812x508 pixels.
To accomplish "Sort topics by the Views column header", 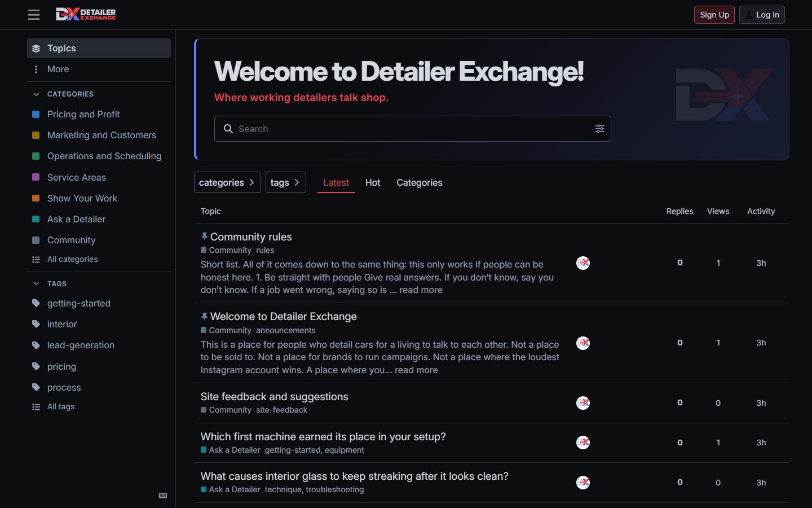I will 718,211.
